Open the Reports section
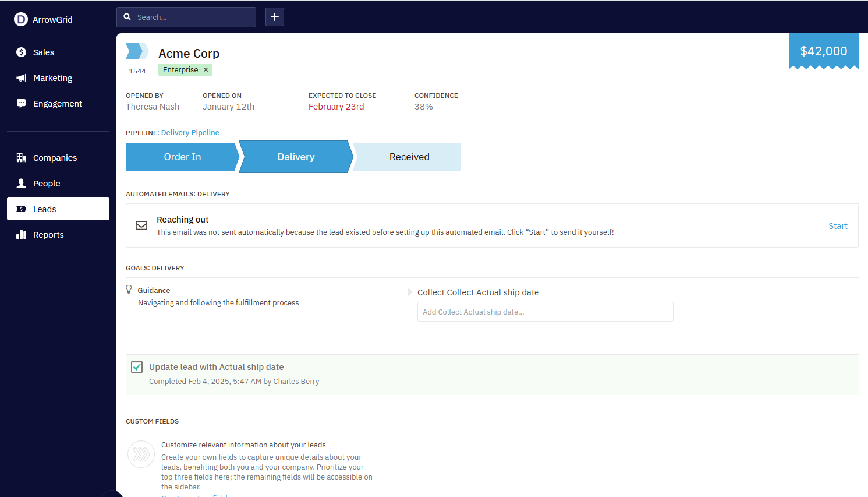This screenshot has width=868, height=497. [x=58, y=234]
